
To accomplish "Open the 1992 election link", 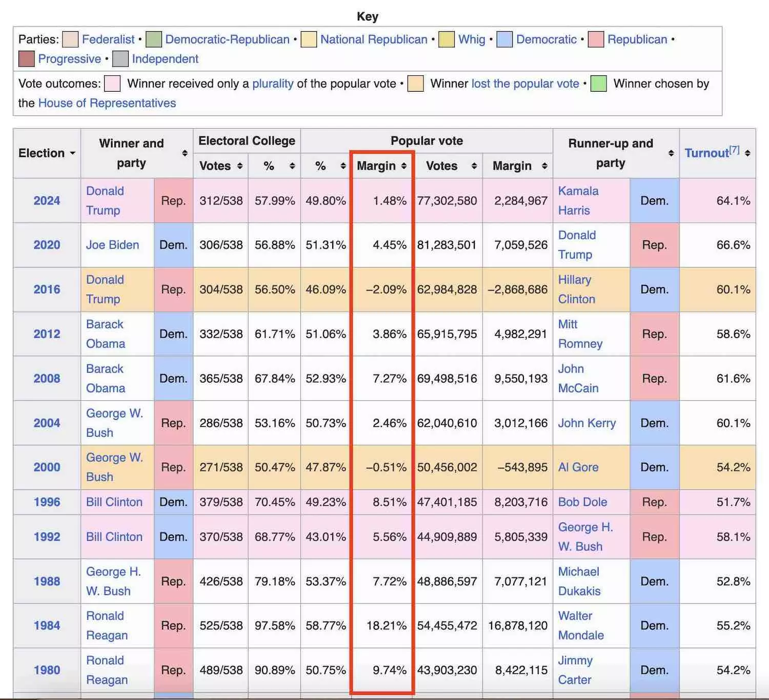I will (x=47, y=537).
